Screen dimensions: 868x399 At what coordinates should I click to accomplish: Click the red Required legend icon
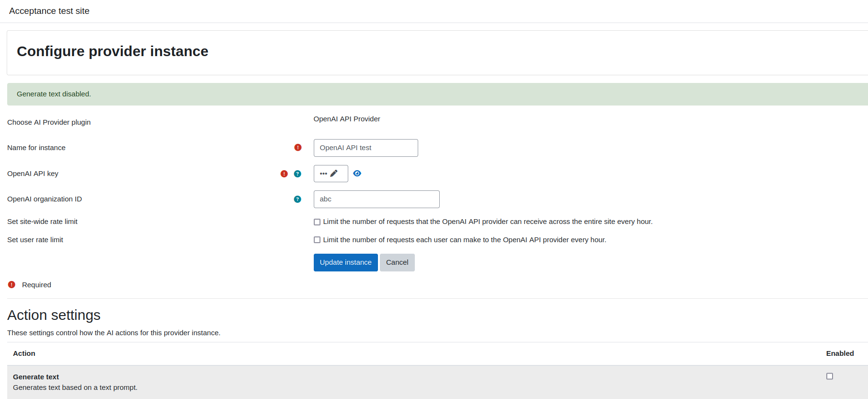pos(12,285)
